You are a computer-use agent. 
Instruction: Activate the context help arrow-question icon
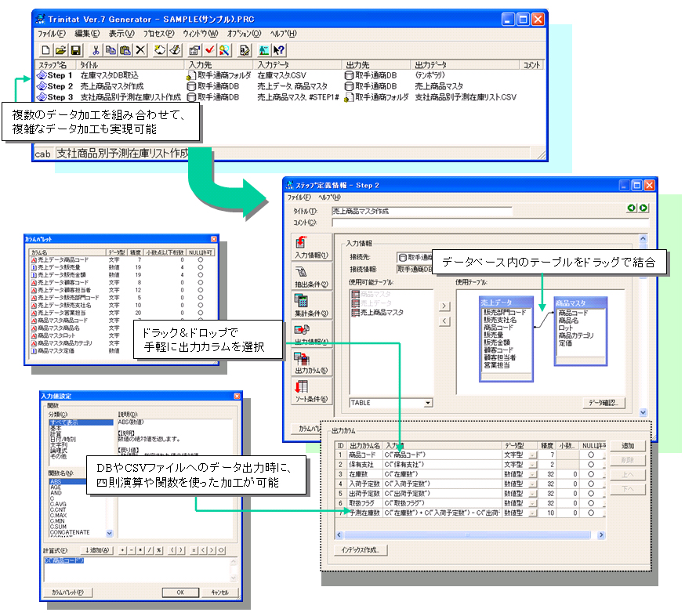coord(279,50)
